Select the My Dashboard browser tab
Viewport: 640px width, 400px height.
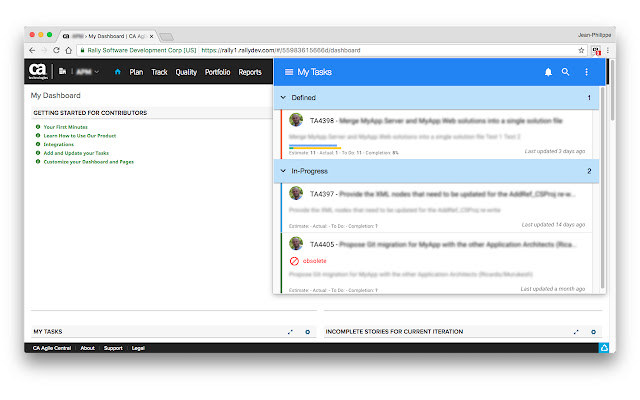(107, 36)
